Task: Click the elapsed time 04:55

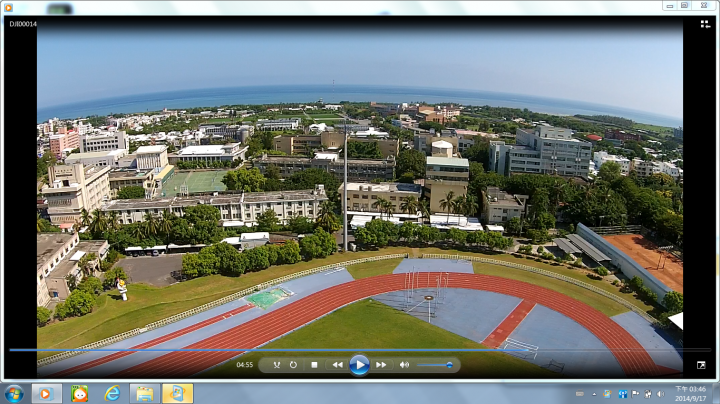Action: 245,365
